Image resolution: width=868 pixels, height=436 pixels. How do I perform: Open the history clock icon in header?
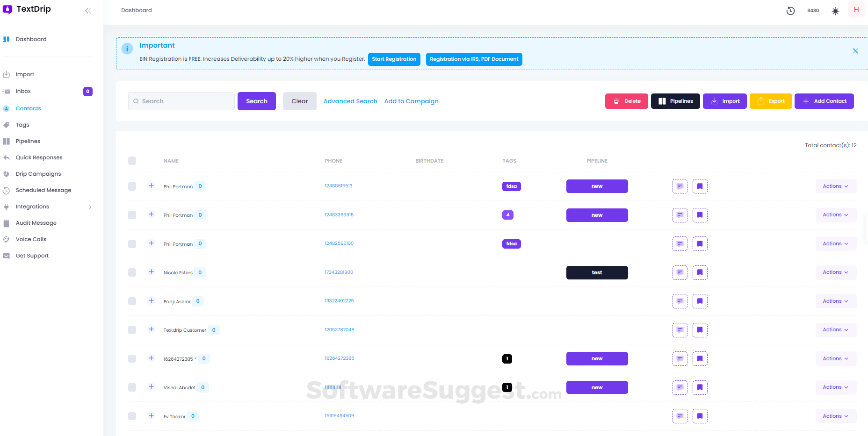(x=790, y=11)
